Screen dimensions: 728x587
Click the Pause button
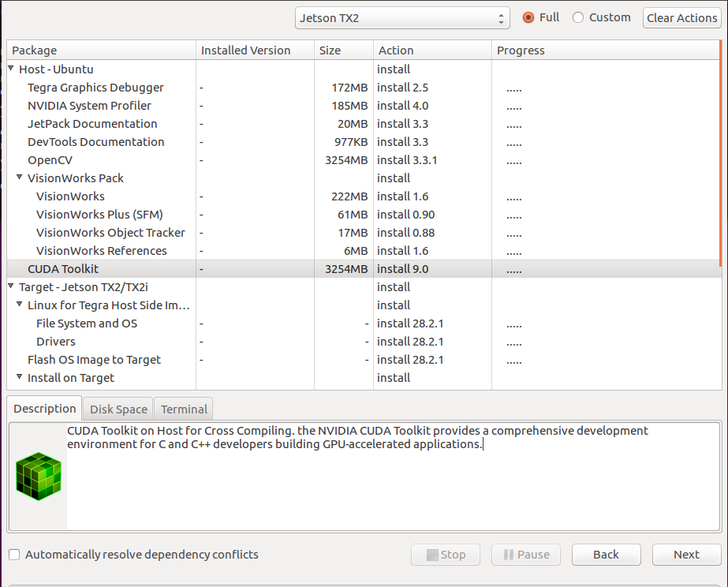pos(526,555)
